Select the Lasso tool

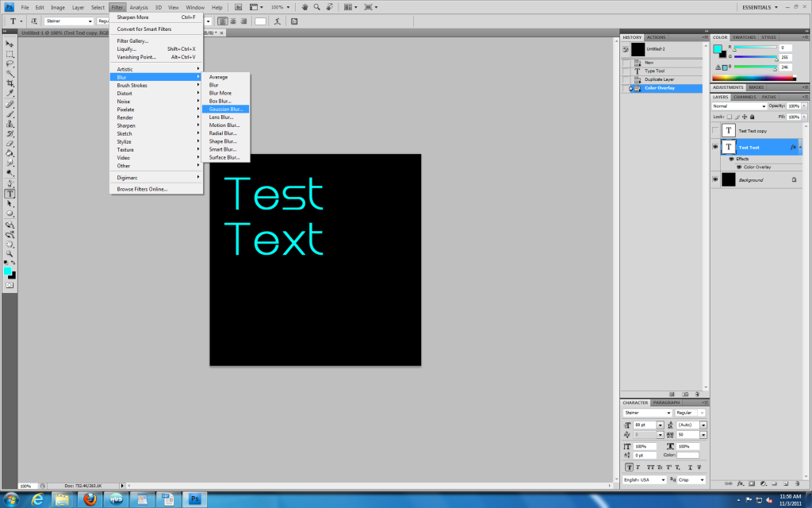point(10,63)
